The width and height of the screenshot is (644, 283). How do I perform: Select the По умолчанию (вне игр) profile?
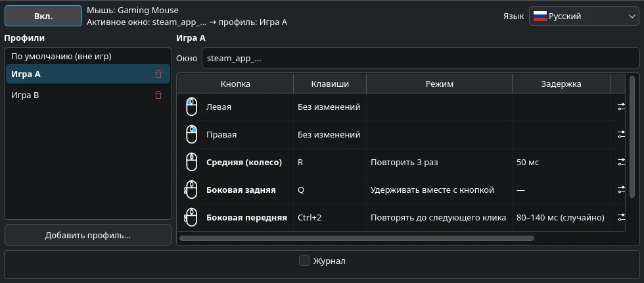(x=88, y=57)
